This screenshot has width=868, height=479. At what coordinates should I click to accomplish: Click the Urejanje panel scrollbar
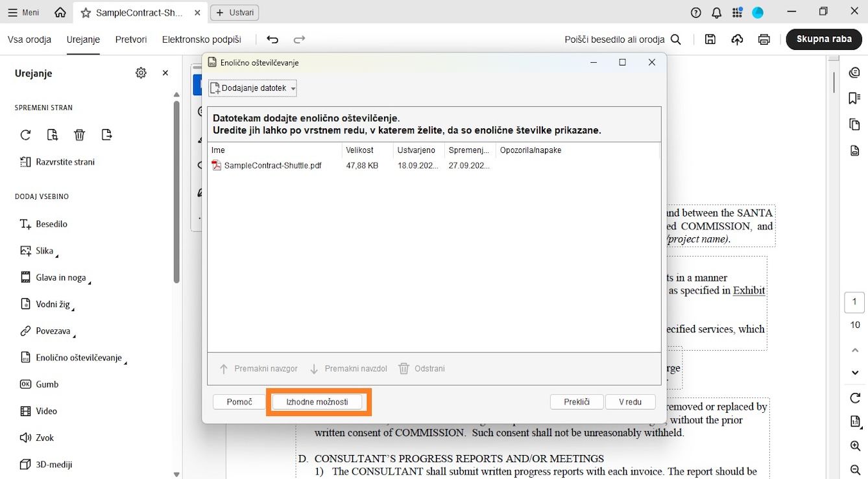coord(176,191)
